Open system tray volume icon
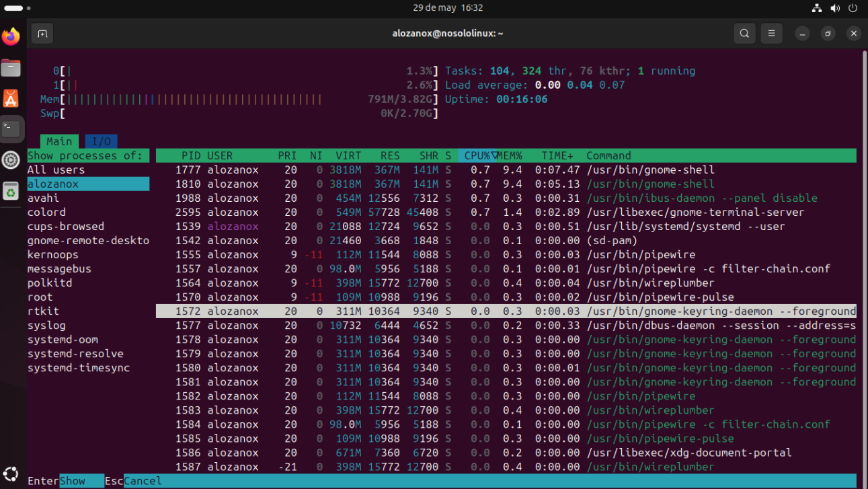Image resolution: width=868 pixels, height=489 pixels. [835, 8]
